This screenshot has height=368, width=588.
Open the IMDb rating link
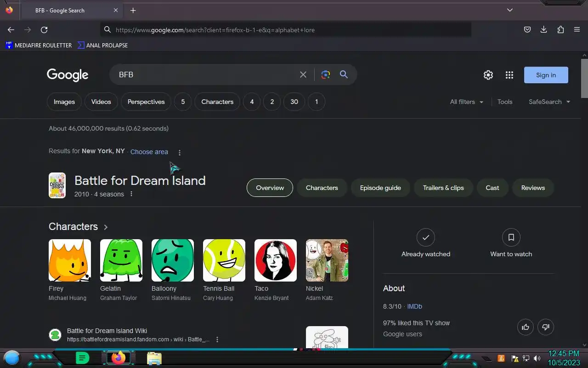(x=414, y=306)
